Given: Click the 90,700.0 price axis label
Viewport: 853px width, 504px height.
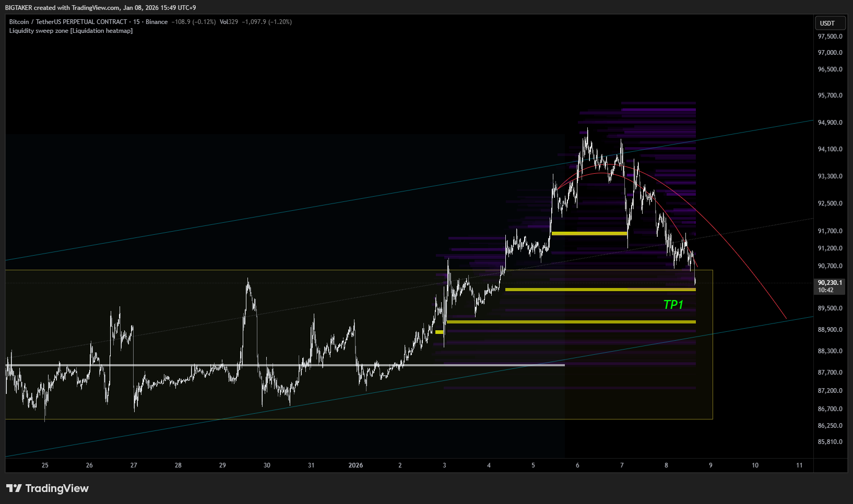Looking at the screenshot, I should [830, 266].
